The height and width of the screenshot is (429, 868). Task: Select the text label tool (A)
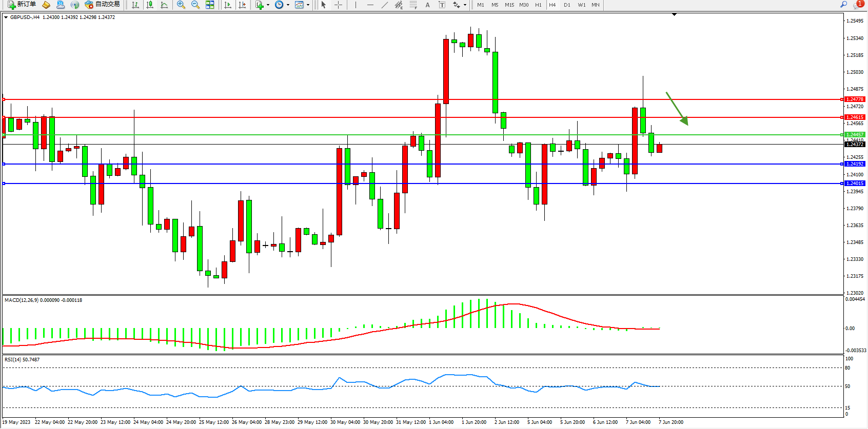[427, 5]
